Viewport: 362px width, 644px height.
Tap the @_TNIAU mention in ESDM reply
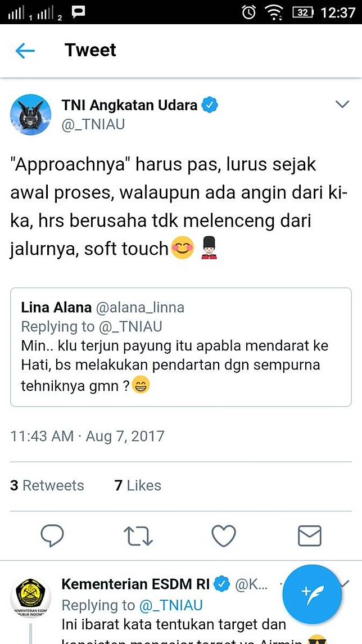171,605
